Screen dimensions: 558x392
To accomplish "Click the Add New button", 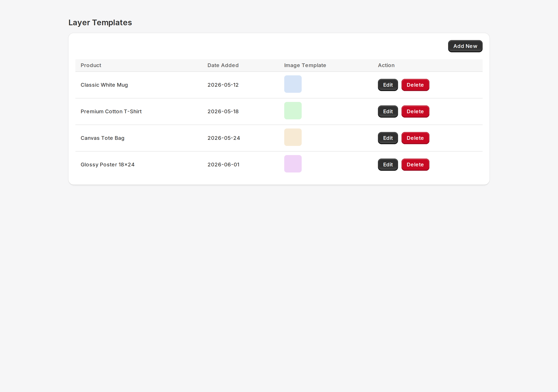I will pos(465,46).
